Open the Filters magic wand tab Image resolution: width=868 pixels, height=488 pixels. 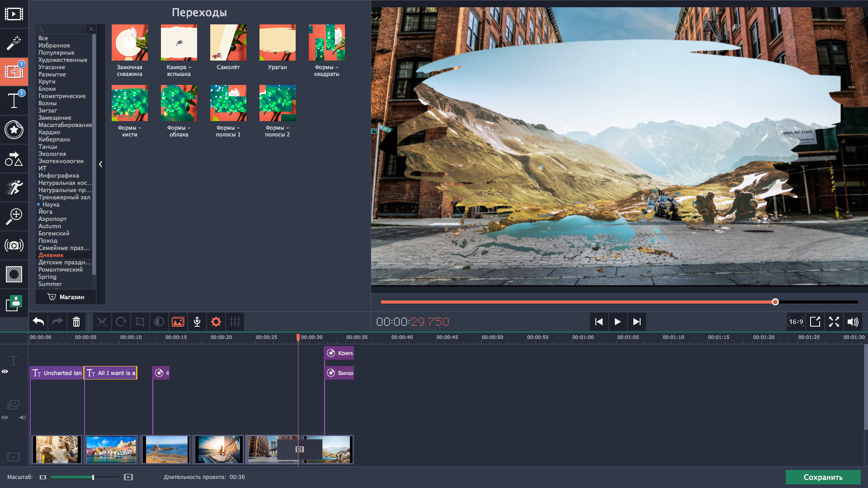pos(14,43)
